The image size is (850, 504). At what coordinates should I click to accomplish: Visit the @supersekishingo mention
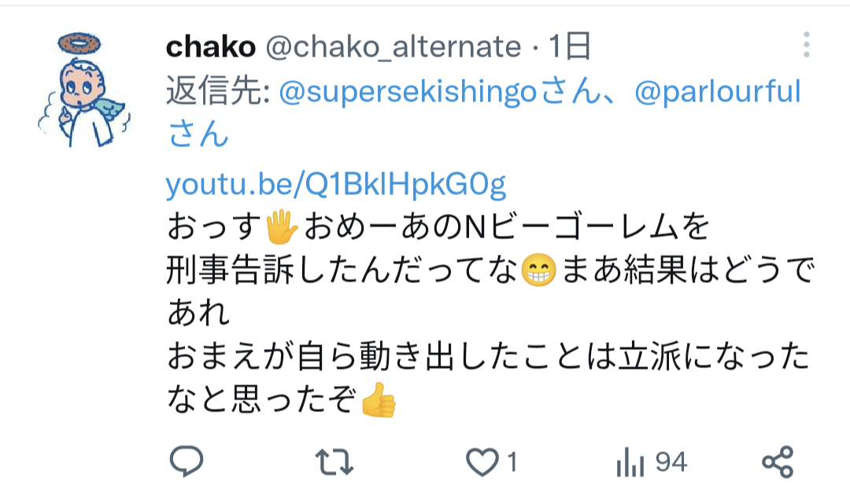[x=407, y=91]
